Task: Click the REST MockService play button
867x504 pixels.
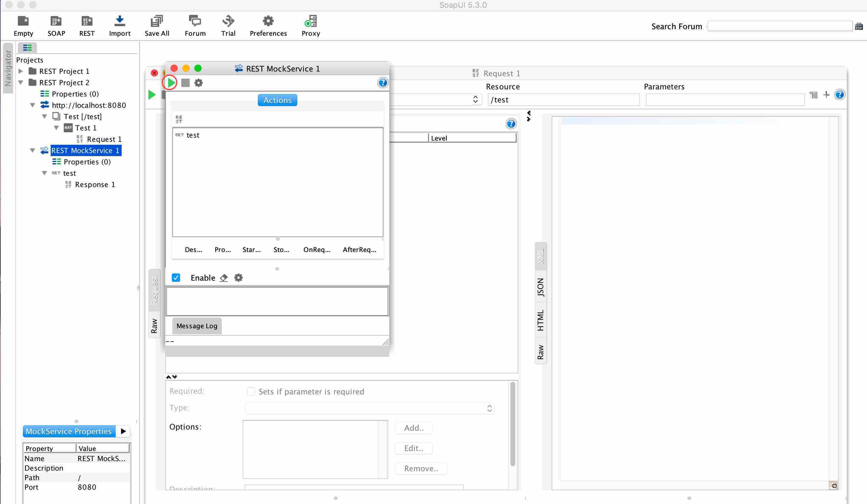Action: [x=171, y=82]
